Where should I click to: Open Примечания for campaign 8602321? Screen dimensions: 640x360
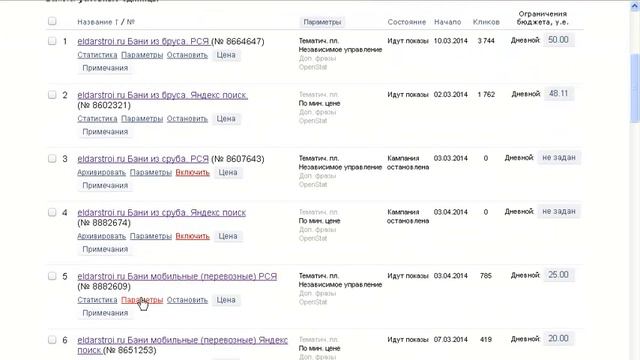tap(105, 132)
